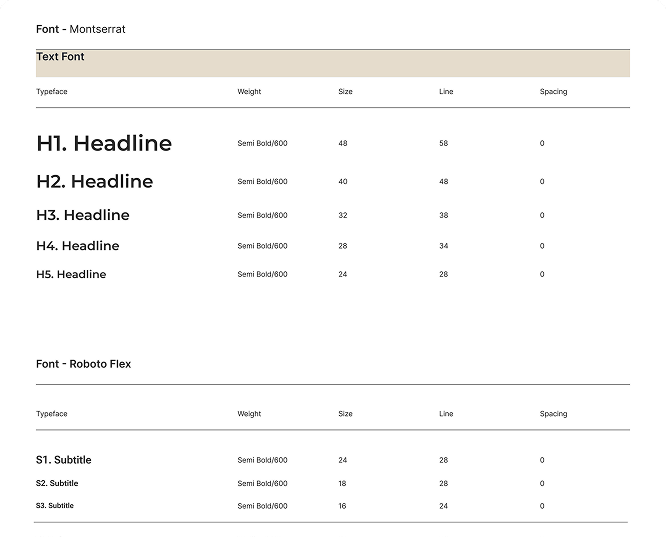Viewport: 666px width, 537px height.
Task: Select the 'H3. Headline' sample text
Action: [x=83, y=215]
